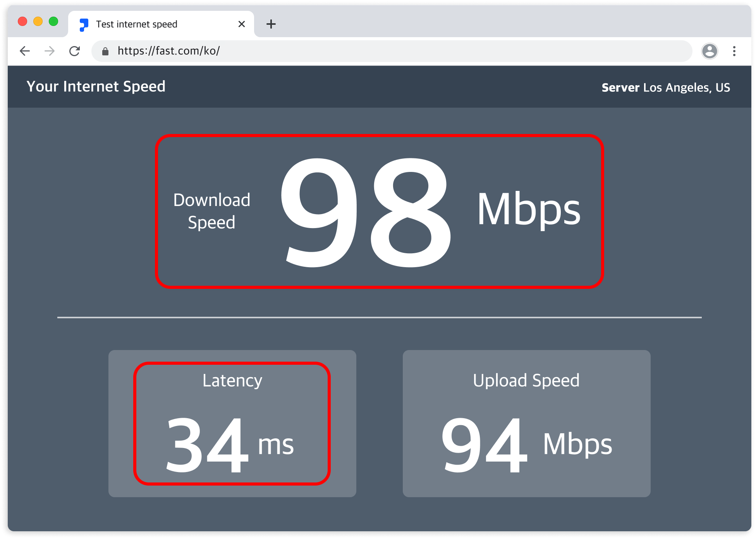Viewport: 756px width, 539px height.
Task: Click the Download Speed label
Action: [211, 211]
